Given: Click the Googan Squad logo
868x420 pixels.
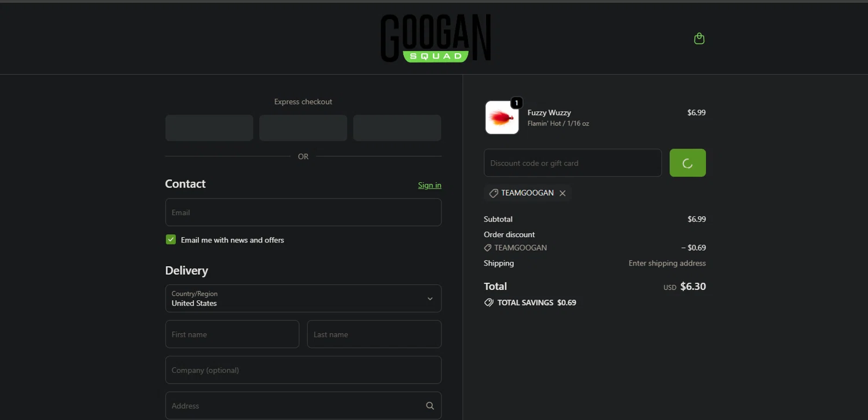Looking at the screenshot, I should [x=436, y=38].
